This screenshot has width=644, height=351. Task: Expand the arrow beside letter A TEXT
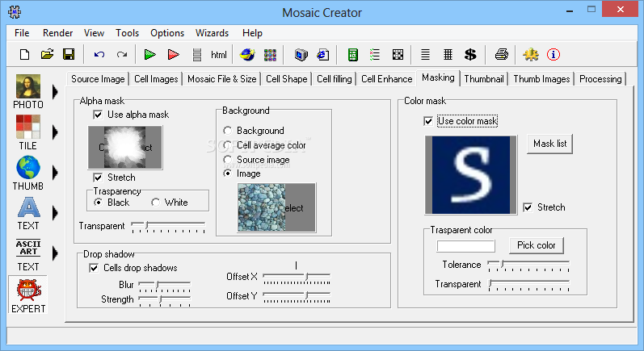click(x=55, y=213)
